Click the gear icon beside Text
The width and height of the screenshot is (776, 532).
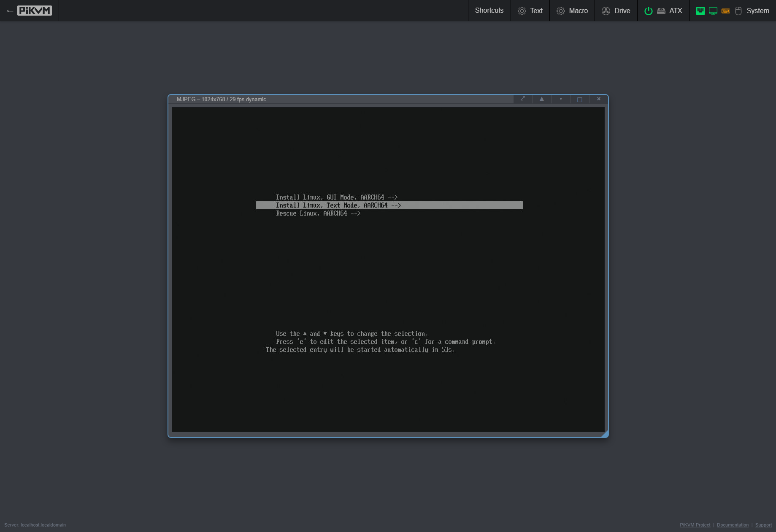click(522, 11)
